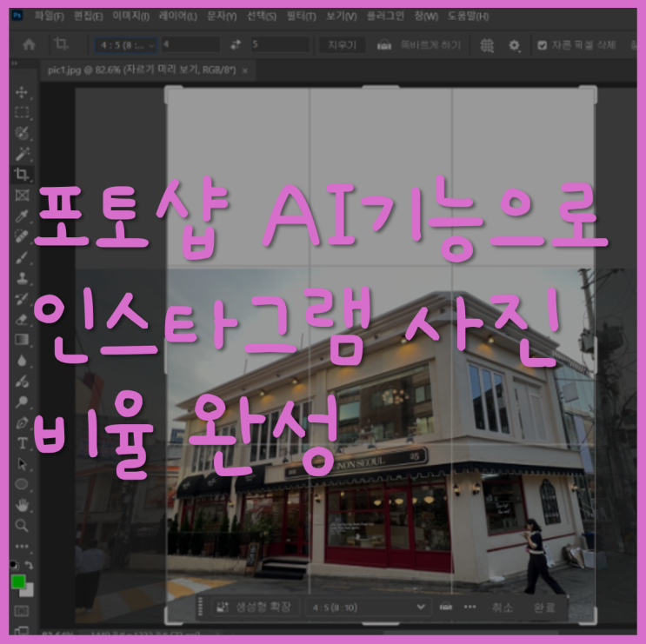Select the Spot Healing Brush tool

[x=22, y=236]
